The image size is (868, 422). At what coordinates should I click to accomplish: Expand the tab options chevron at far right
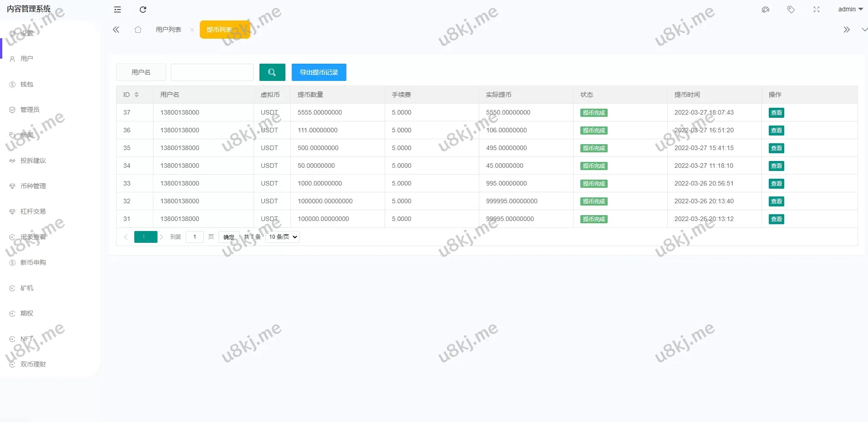pyautogui.click(x=864, y=30)
